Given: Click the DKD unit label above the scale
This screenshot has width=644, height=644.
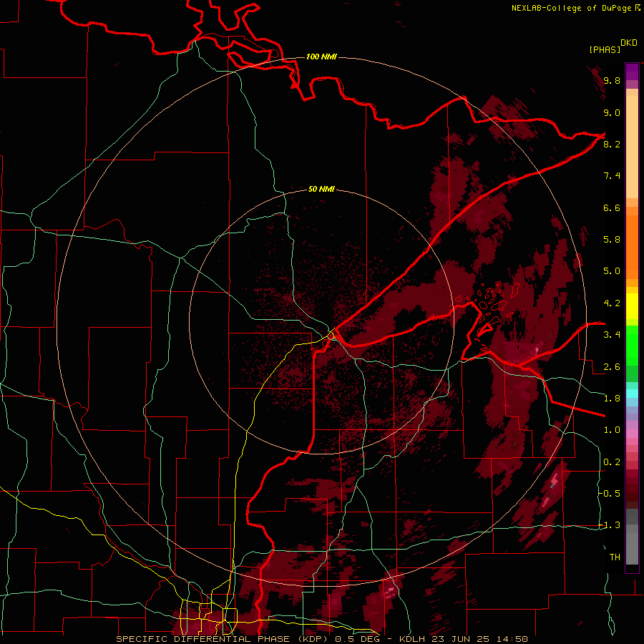Looking at the screenshot, I should 629,43.
